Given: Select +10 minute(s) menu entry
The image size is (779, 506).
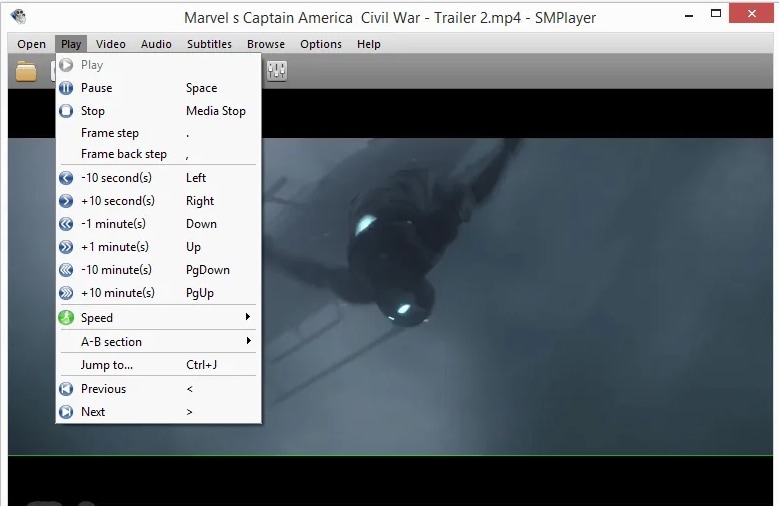Looking at the screenshot, I should pyautogui.click(x=158, y=293).
